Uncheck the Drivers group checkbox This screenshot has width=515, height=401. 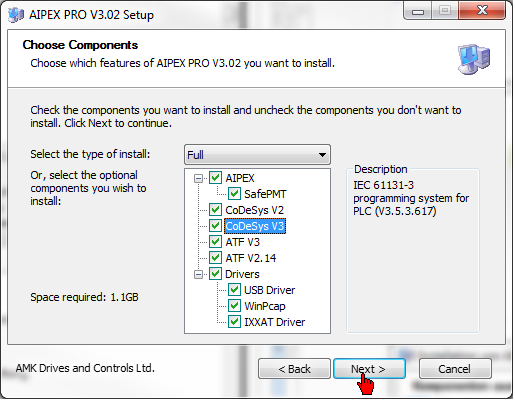coord(215,274)
